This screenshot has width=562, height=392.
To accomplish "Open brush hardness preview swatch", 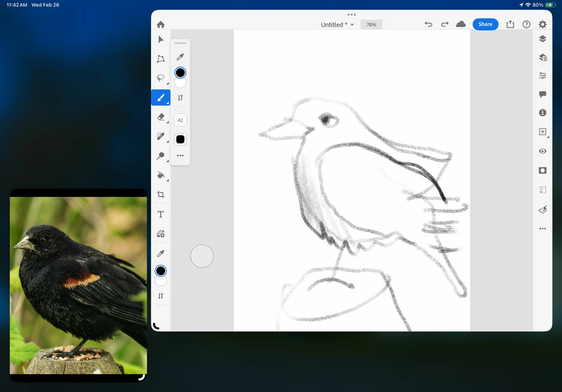I will (x=180, y=139).
